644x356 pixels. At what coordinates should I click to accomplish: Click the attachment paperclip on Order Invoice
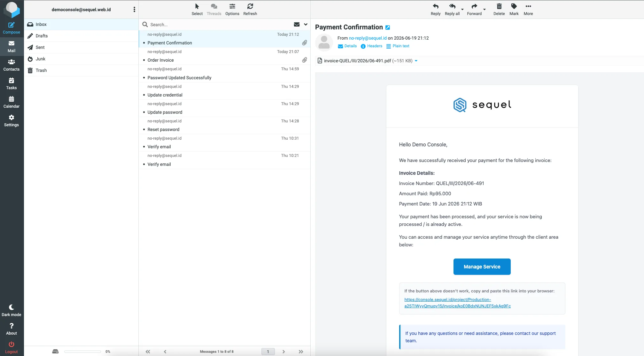(305, 60)
